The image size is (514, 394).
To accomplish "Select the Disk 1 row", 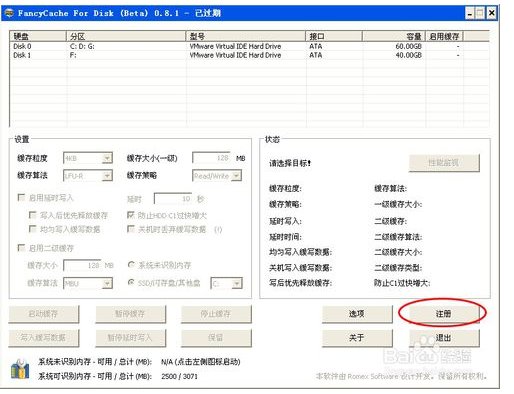I will (249, 55).
